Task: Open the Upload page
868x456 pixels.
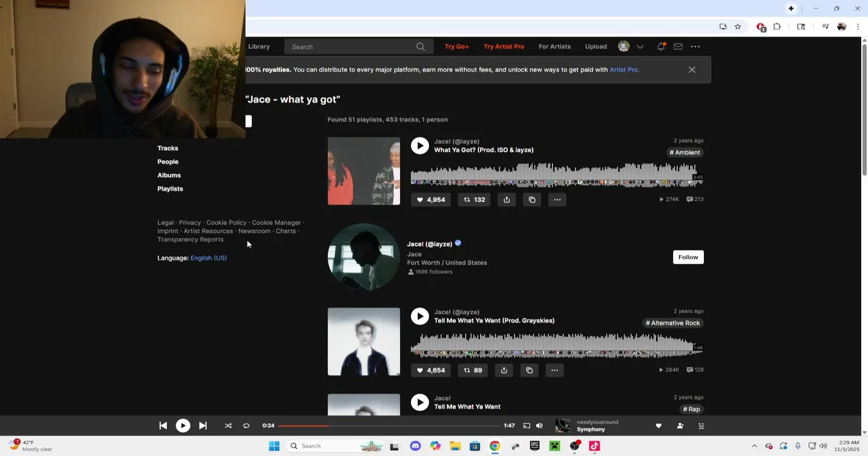Action: 596,46
